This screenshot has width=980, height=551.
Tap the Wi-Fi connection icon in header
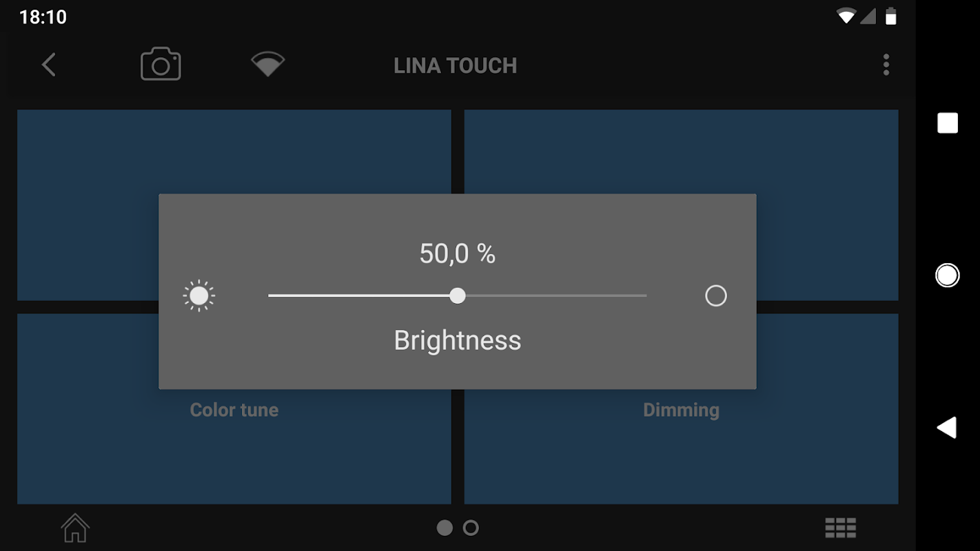tap(267, 65)
